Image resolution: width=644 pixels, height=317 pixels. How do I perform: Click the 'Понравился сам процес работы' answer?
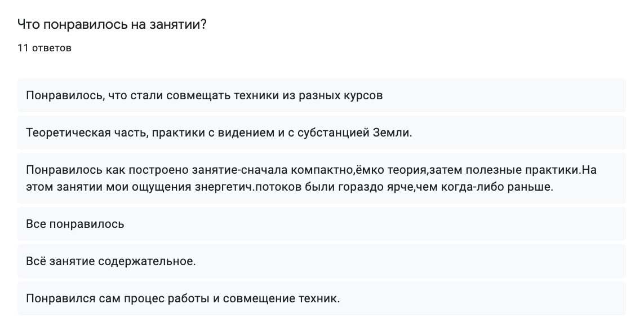click(321, 298)
